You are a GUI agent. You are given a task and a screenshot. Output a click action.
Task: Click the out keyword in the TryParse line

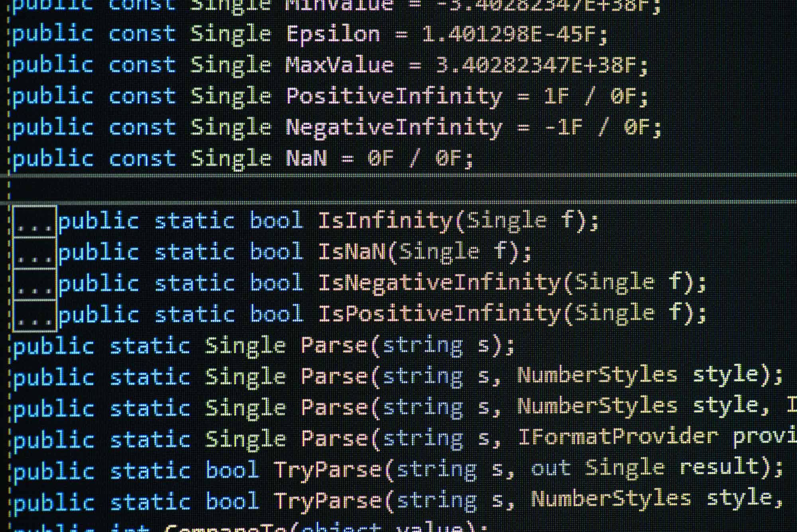click(x=551, y=469)
